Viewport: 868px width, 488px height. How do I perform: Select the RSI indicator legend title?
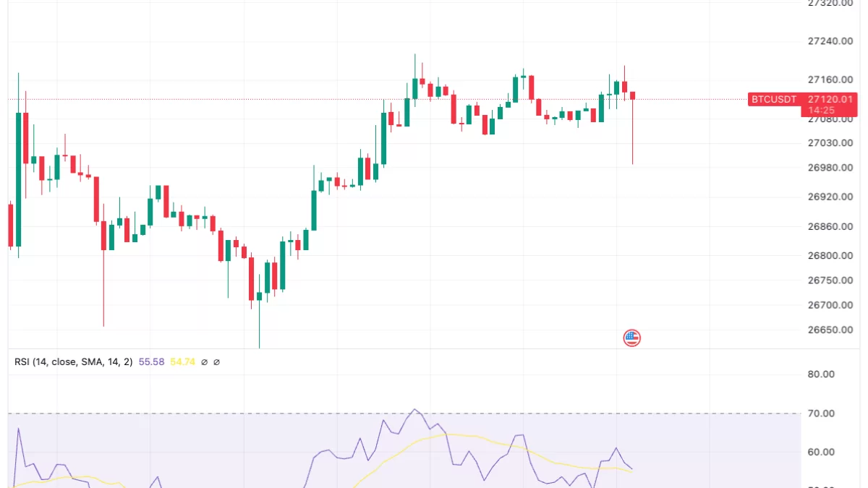pos(73,361)
